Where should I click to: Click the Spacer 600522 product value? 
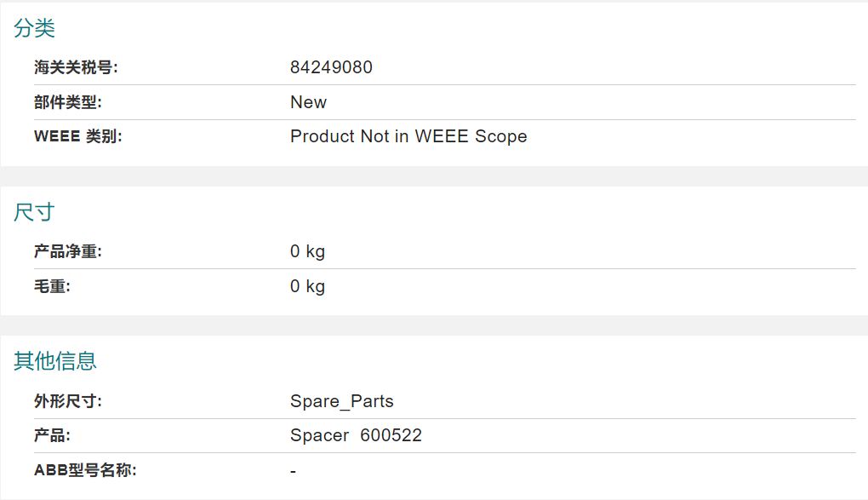click(356, 436)
